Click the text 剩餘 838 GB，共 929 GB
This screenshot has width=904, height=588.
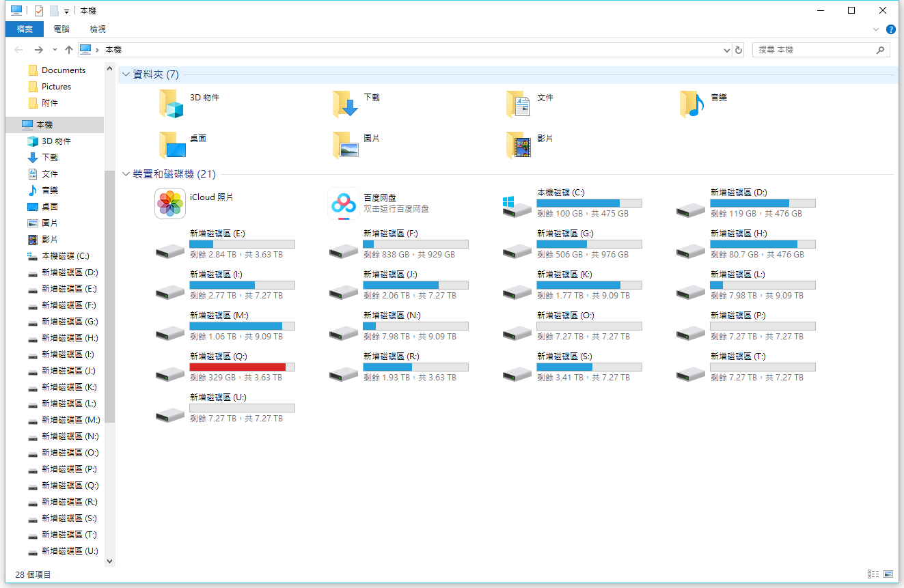(x=409, y=255)
